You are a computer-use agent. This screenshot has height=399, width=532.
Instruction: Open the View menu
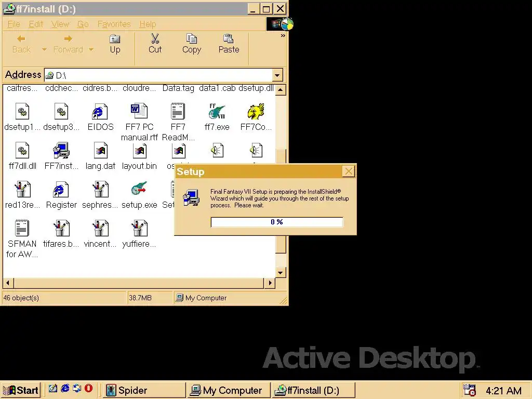coord(60,24)
